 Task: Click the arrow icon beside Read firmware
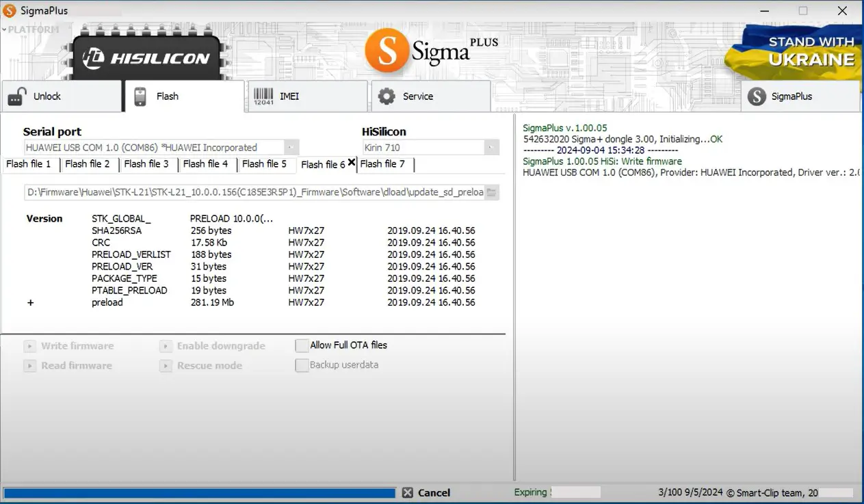pos(29,366)
